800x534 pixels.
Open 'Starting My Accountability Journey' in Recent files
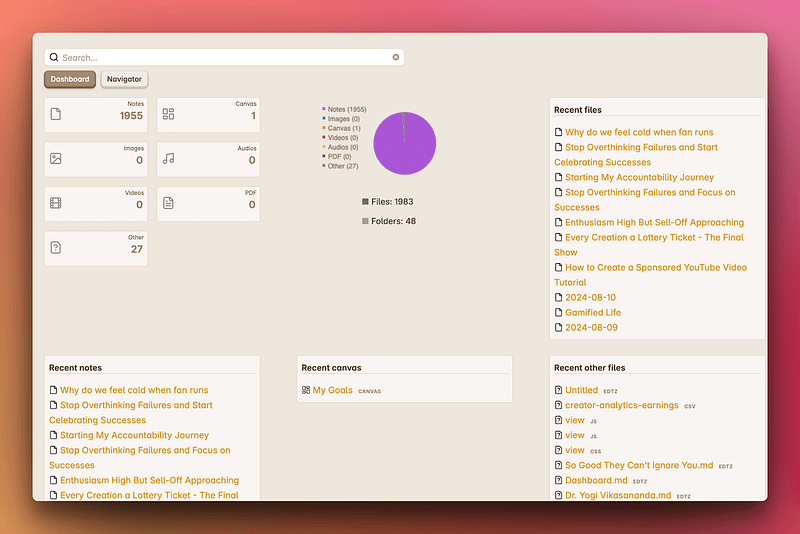(x=639, y=177)
